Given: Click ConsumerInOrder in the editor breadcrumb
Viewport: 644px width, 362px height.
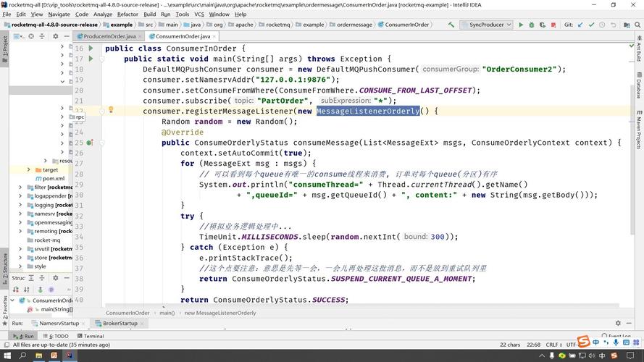Looking at the screenshot, I should pyautogui.click(x=127, y=313).
